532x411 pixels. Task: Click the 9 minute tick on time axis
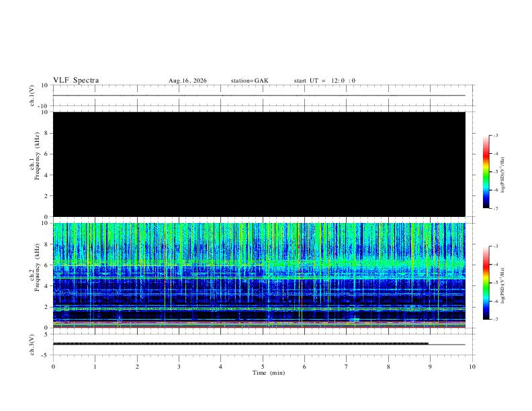pyautogui.click(x=430, y=367)
